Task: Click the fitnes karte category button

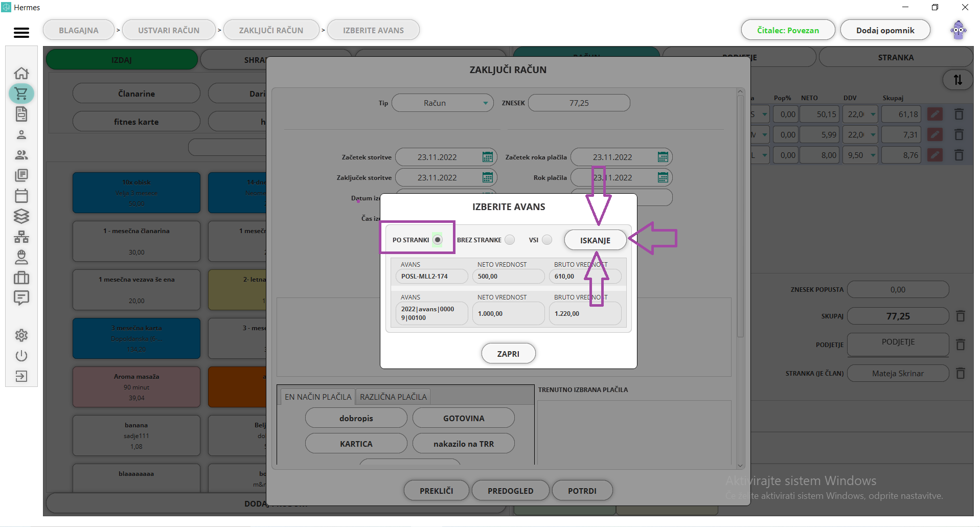Action: [136, 122]
